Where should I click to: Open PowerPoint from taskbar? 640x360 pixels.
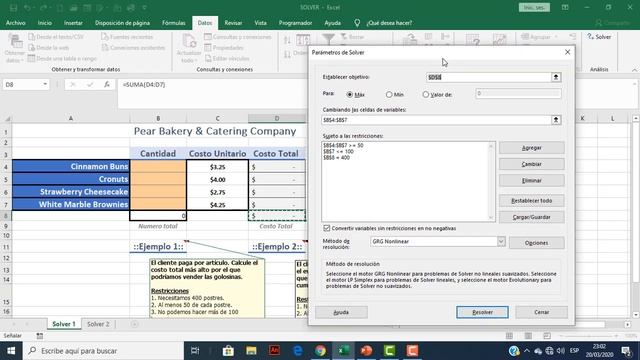366,351
